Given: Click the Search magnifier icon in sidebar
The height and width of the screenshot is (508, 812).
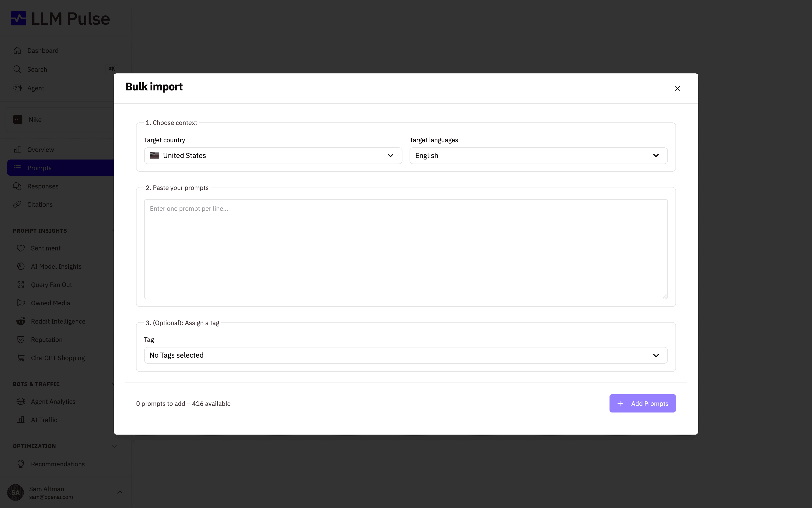Looking at the screenshot, I should (x=17, y=69).
